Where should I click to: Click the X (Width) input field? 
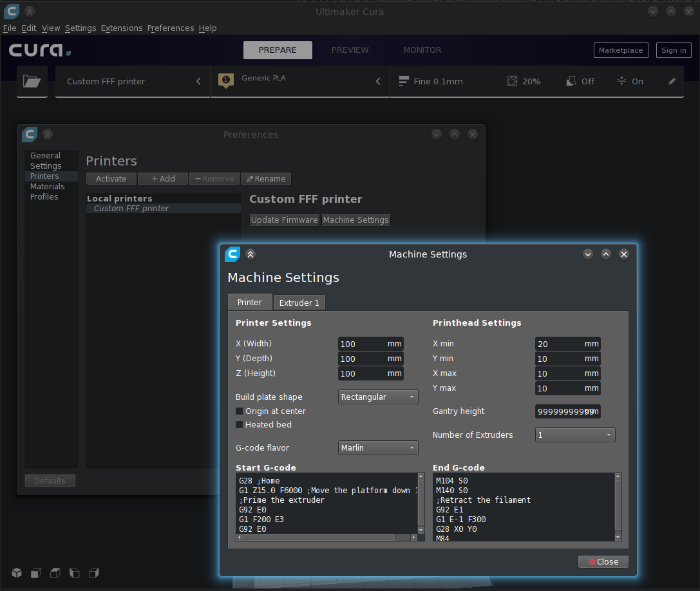[x=370, y=344]
